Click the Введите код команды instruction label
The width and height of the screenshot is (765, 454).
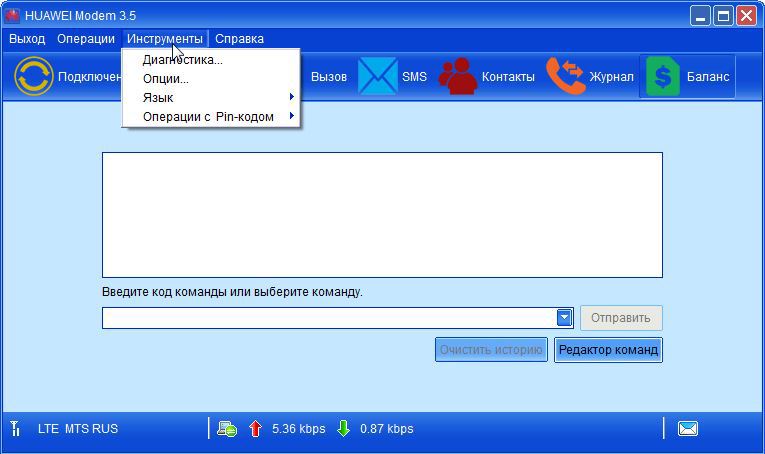(232, 292)
